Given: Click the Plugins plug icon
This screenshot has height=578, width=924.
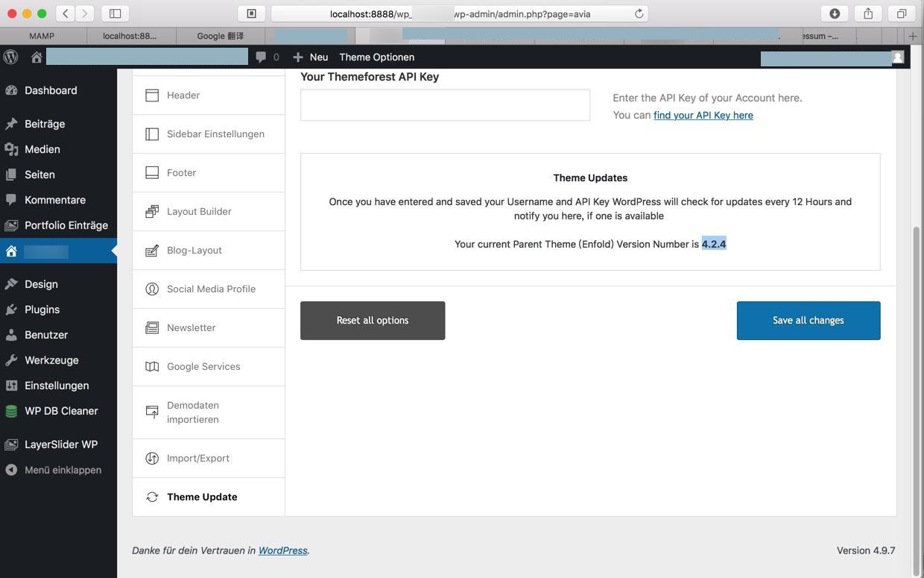Looking at the screenshot, I should pyautogui.click(x=11, y=310).
